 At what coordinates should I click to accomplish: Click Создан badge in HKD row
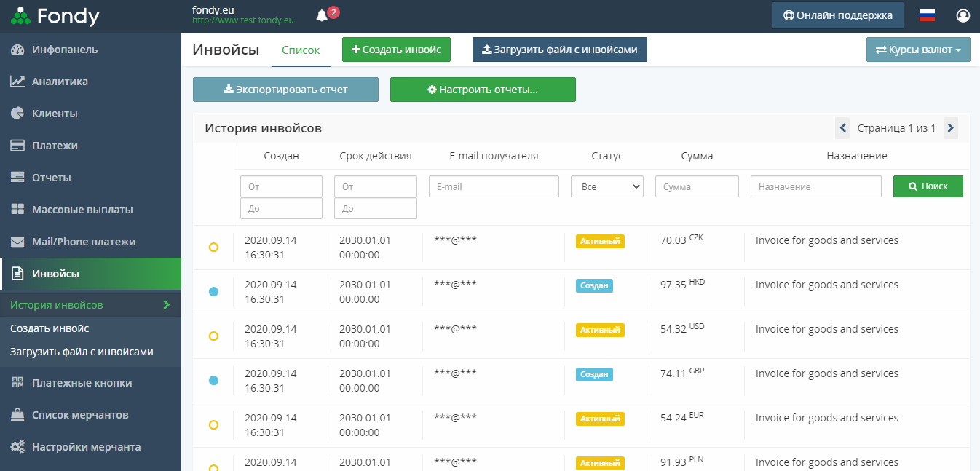(594, 285)
